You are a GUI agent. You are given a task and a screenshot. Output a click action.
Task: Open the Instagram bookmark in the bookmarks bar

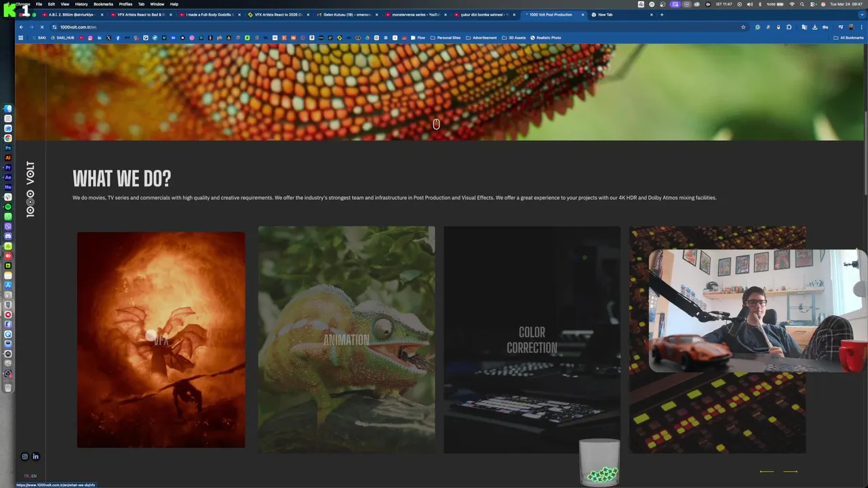point(90,38)
